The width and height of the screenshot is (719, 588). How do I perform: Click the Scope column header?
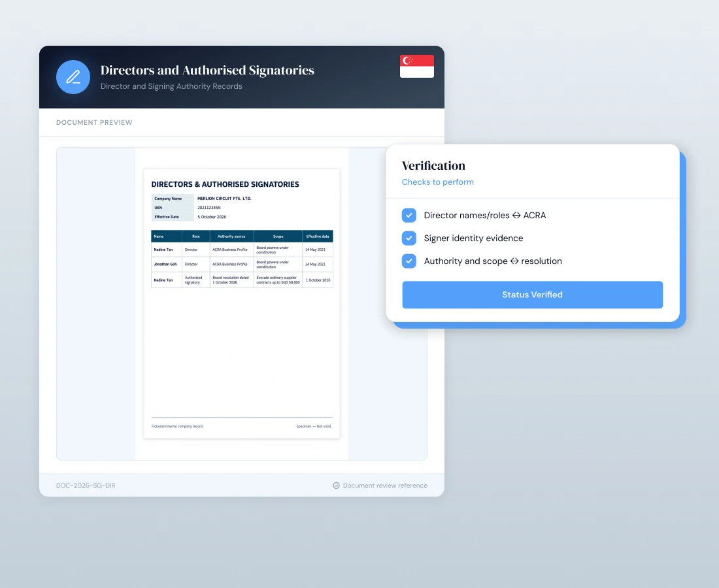coord(278,237)
